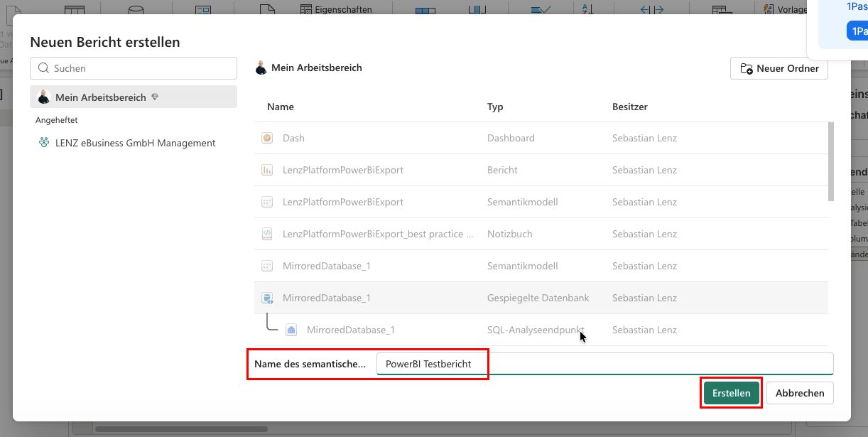Screen dimensions: 868x437
Task: Click the Suchen search box
Action: click(134, 68)
